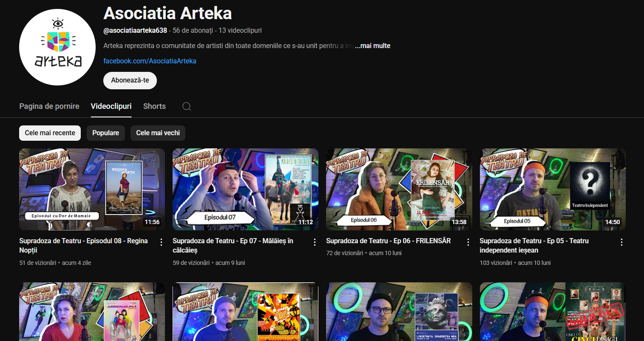Switch to the 'Pagina de pornire' tab

[x=49, y=106]
